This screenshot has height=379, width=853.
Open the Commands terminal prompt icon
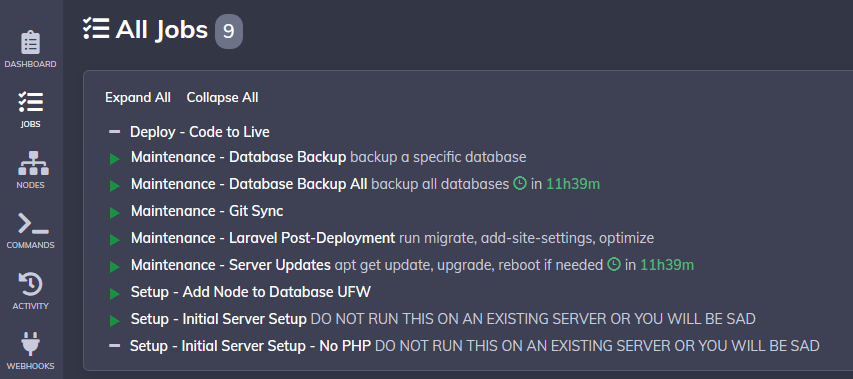(32, 223)
